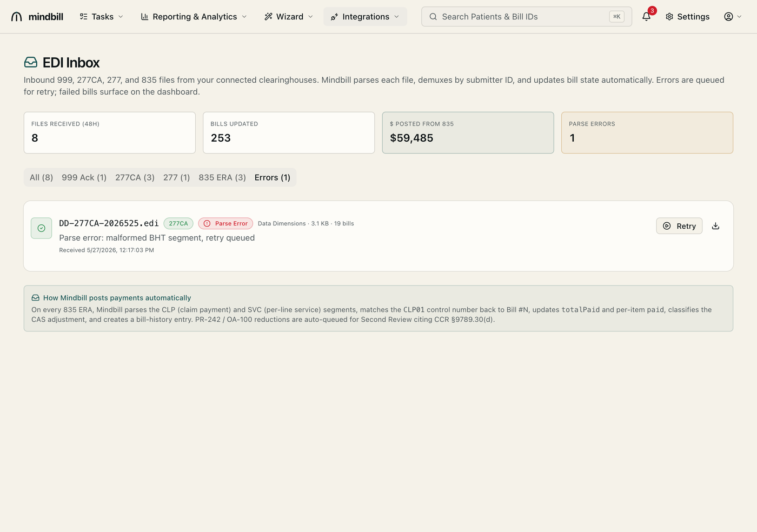Image resolution: width=757 pixels, height=532 pixels.
Task: Click the Reporting bar chart icon
Action: point(144,17)
